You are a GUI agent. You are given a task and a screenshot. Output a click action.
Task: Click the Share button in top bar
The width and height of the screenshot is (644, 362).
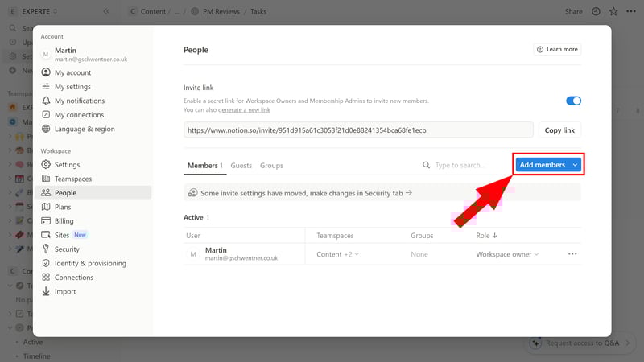click(x=573, y=11)
